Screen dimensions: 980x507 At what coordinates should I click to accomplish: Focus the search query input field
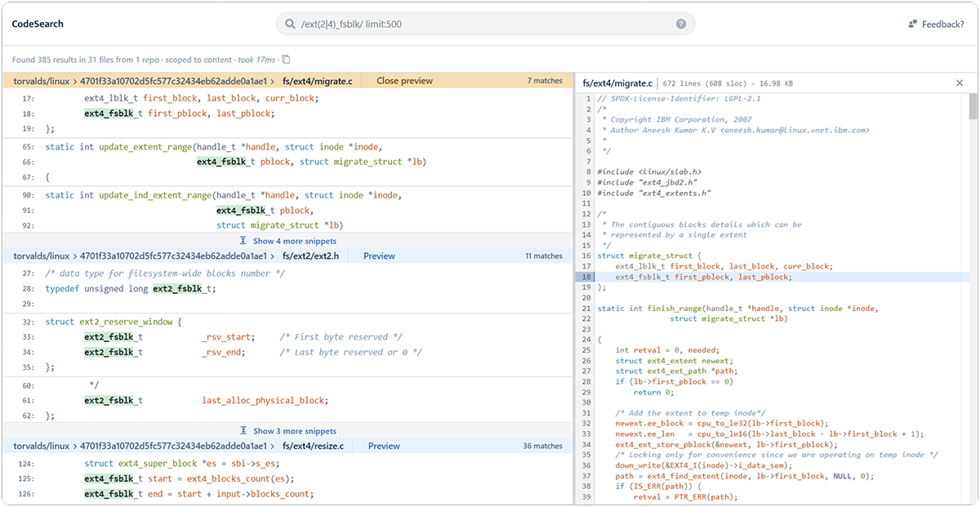[x=482, y=24]
